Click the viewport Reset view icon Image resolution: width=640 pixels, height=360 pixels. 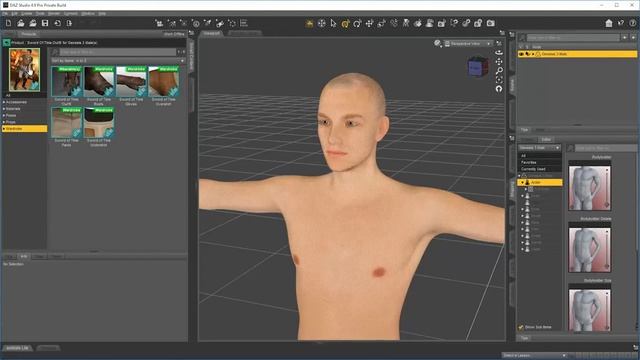[499, 89]
